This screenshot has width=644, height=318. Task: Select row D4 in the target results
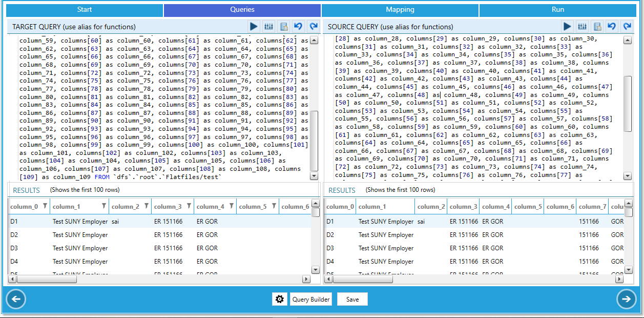[x=159, y=262]
